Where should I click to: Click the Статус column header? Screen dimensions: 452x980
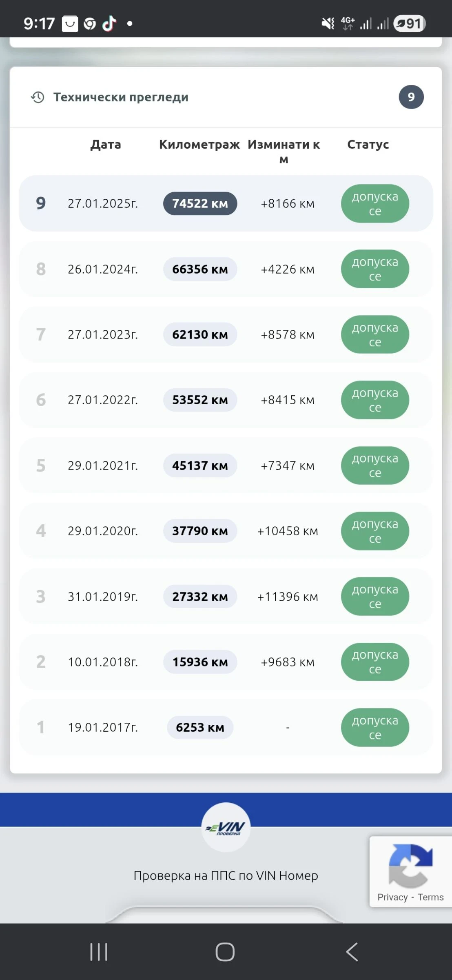pos(368,145)
